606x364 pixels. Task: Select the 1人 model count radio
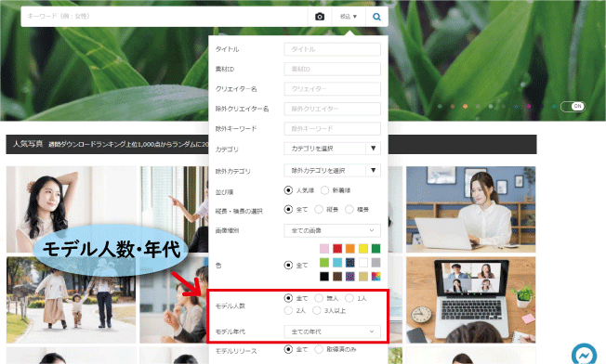(349, 298)
